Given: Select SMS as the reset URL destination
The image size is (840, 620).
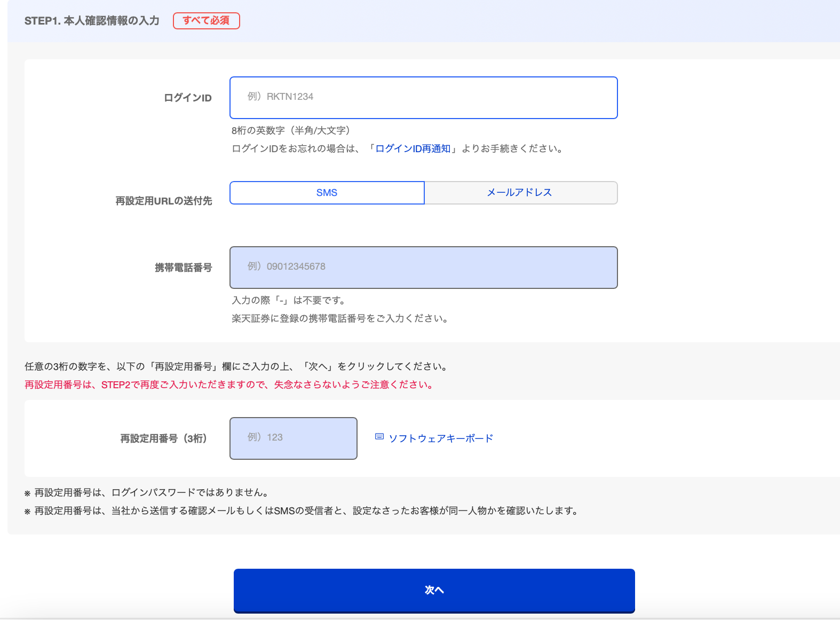Looking at the screenshot, I should 327,193.
